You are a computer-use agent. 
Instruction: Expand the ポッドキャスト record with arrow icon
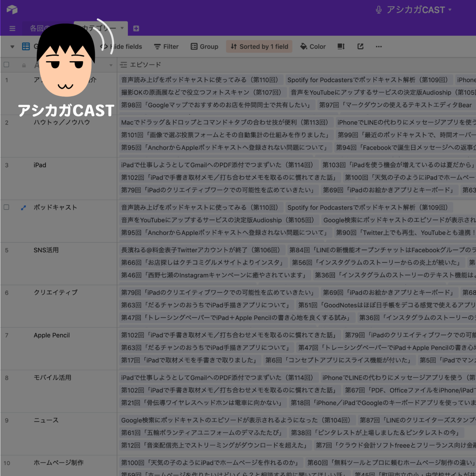(24, 208)
